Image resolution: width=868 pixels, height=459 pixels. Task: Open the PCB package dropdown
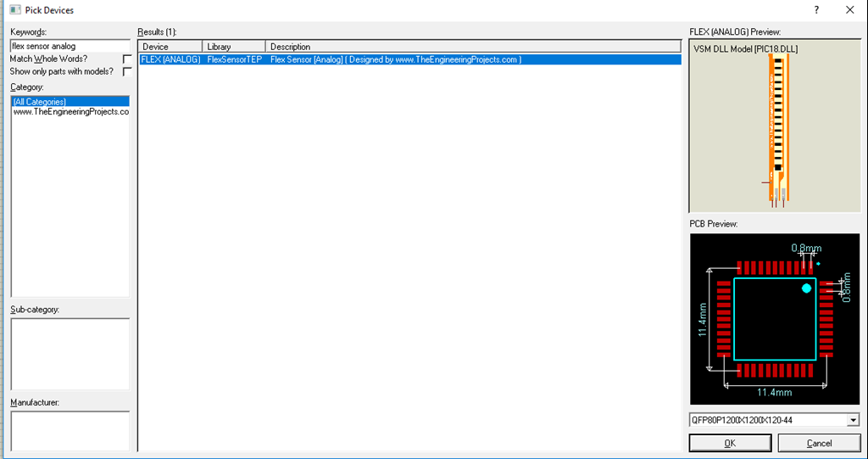click(852, 420)
